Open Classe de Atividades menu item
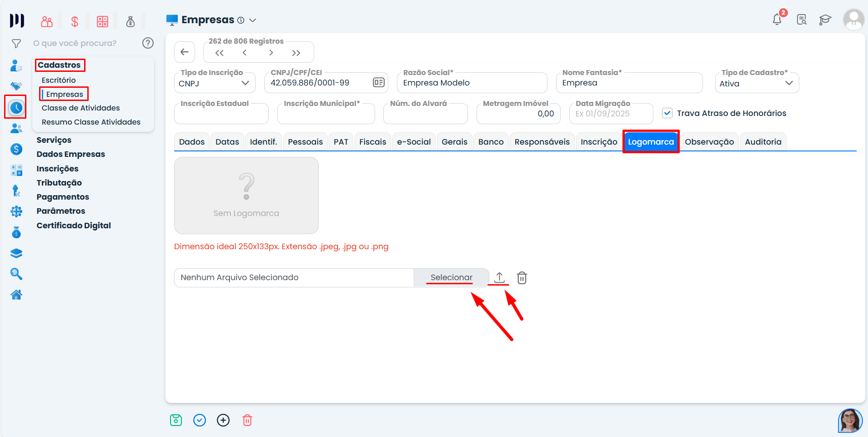This screenshot has width=868, height=437. (81, 108)
